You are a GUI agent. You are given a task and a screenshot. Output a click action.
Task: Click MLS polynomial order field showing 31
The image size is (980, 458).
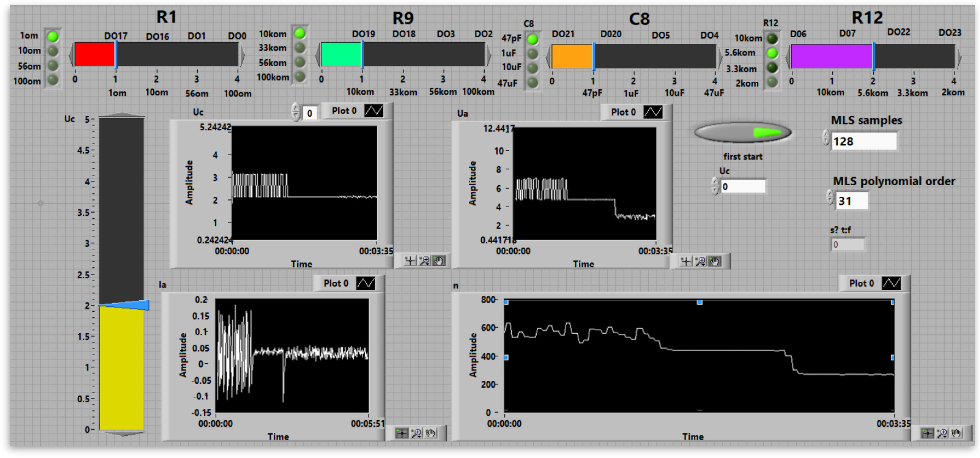[x=852, y=201]
